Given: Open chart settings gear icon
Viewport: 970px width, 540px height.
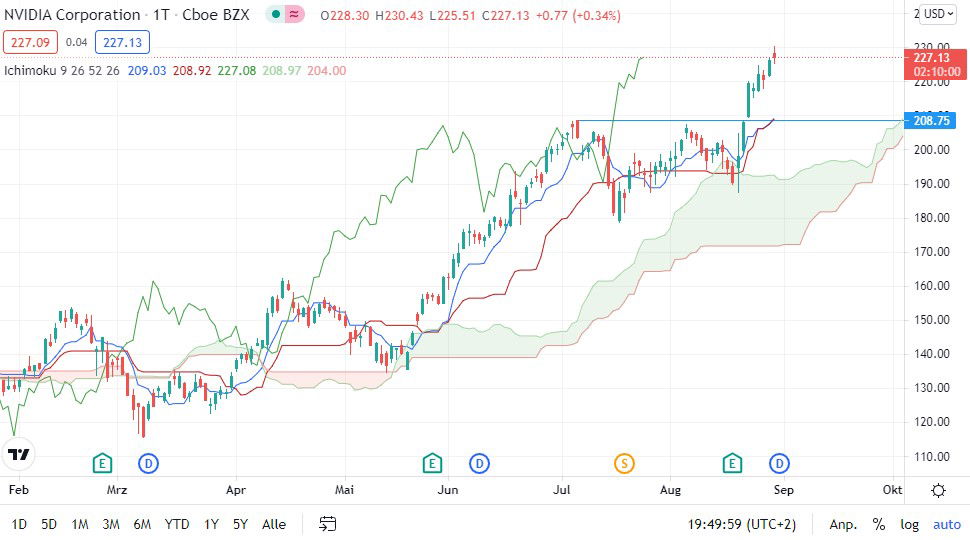Looking at the screenshot, I should 938,490.
